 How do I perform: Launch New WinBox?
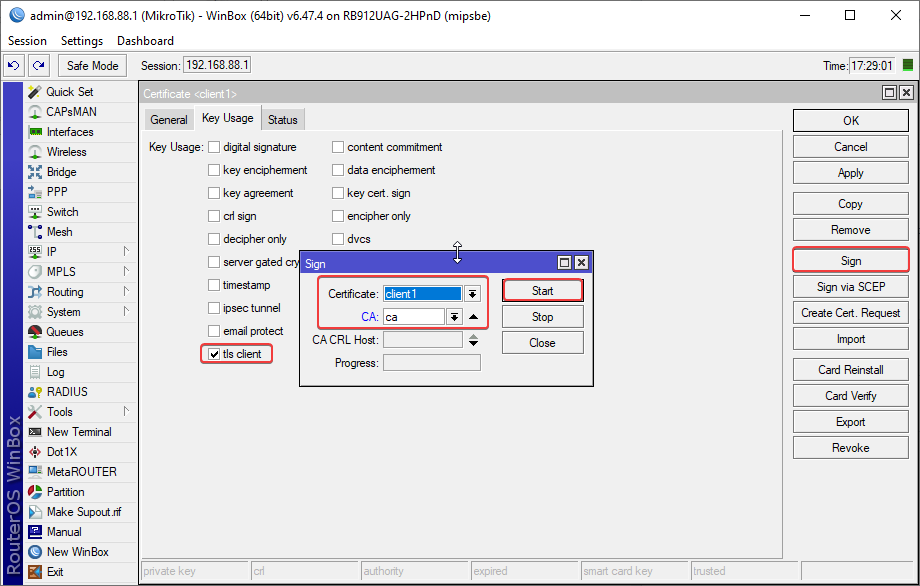click(x=77, y=551)
